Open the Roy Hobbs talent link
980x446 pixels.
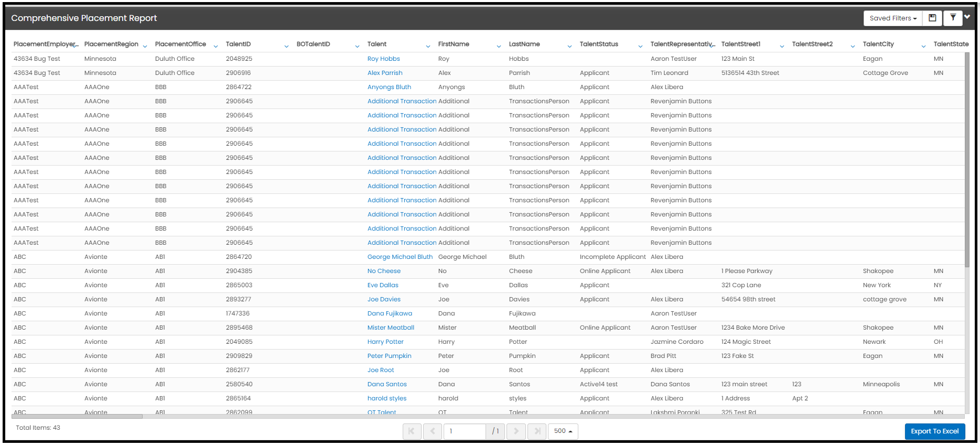383,59
